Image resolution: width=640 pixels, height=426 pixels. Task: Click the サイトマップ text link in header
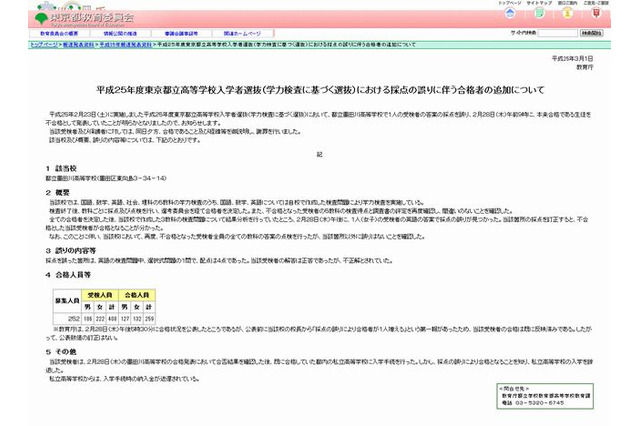[x=539, y=3]
